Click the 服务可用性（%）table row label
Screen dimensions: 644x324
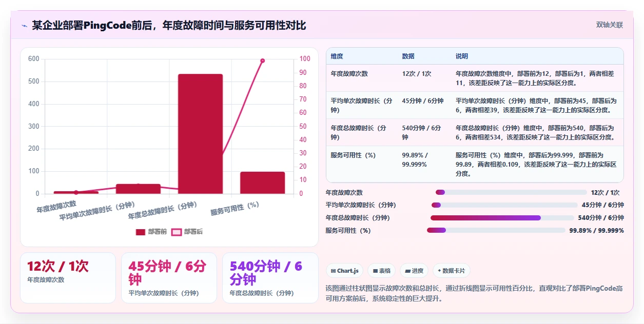point(354,155)
